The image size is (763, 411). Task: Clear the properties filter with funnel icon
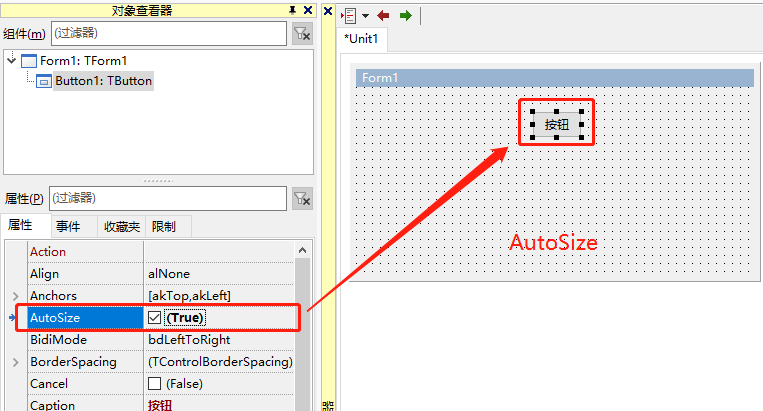pos(302,199)
